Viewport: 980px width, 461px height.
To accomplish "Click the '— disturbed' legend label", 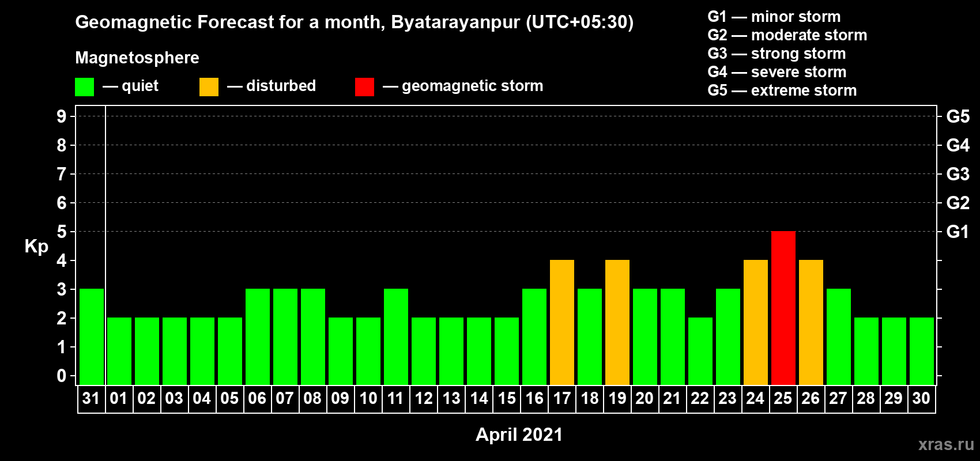I will (x=272, y=86).
